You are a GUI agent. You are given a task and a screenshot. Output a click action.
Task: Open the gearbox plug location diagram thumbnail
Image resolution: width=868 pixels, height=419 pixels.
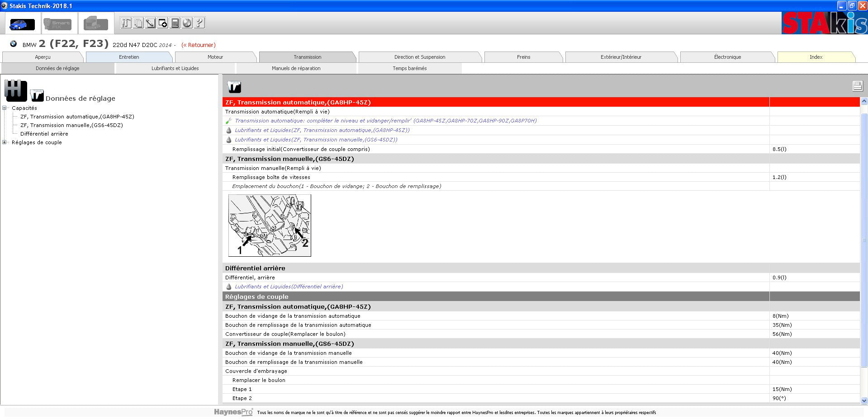click(270, 226)
